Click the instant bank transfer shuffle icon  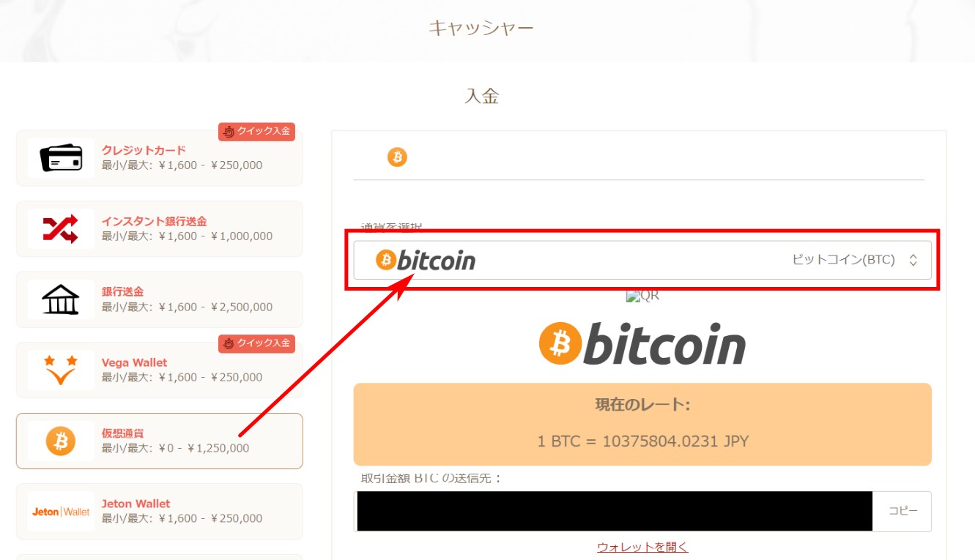pyautogui.click(x=61, y=229)
